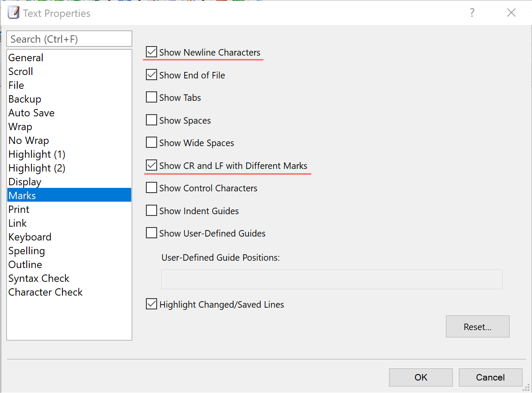Select Auto Save in the list
This screenshot has width=532, height=393.
(x=69, y=113)
